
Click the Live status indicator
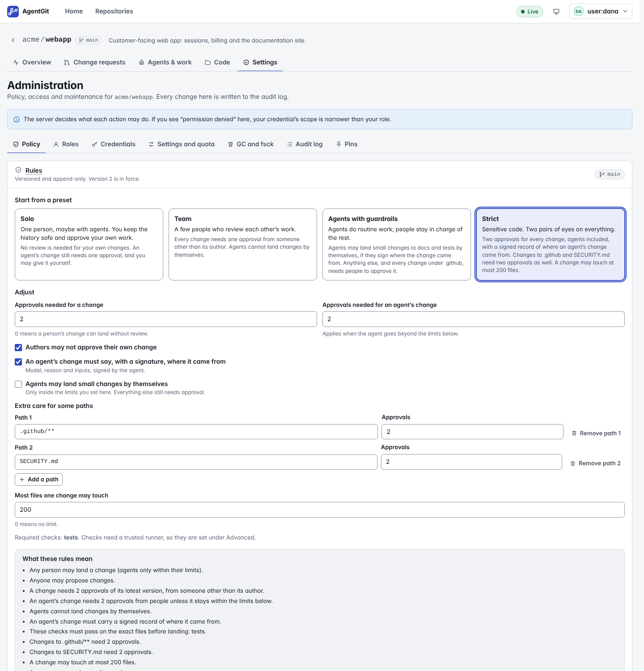[x=530, y=12]
